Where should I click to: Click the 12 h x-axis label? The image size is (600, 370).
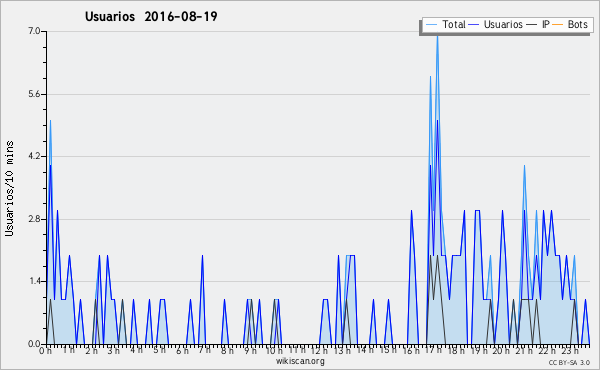point(319,350)
